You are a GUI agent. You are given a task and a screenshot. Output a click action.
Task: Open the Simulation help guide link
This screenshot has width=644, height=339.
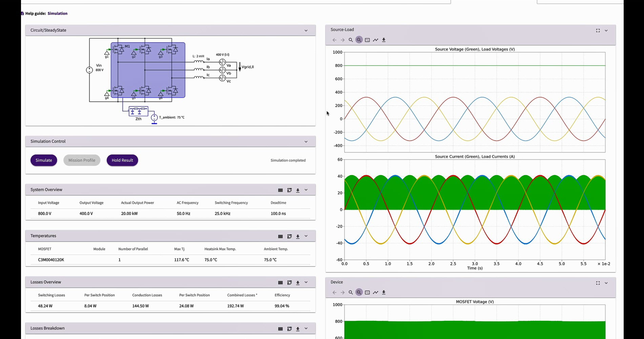(57, 14)
